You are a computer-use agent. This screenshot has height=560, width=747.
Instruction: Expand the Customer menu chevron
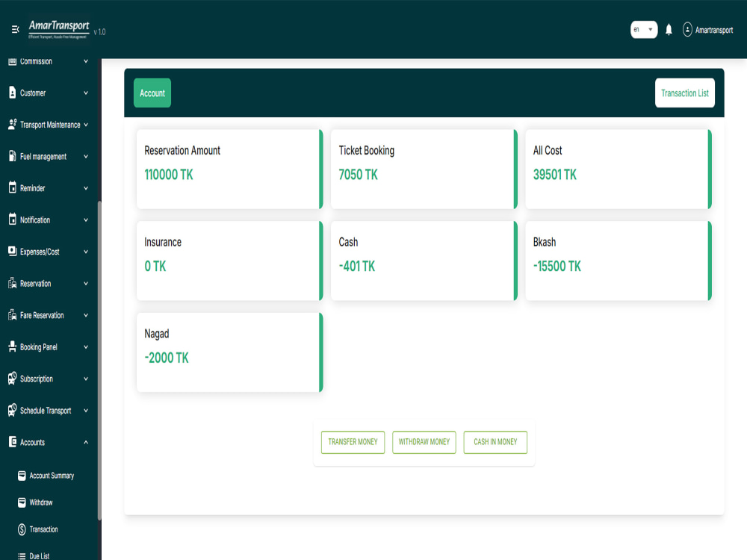86,93
